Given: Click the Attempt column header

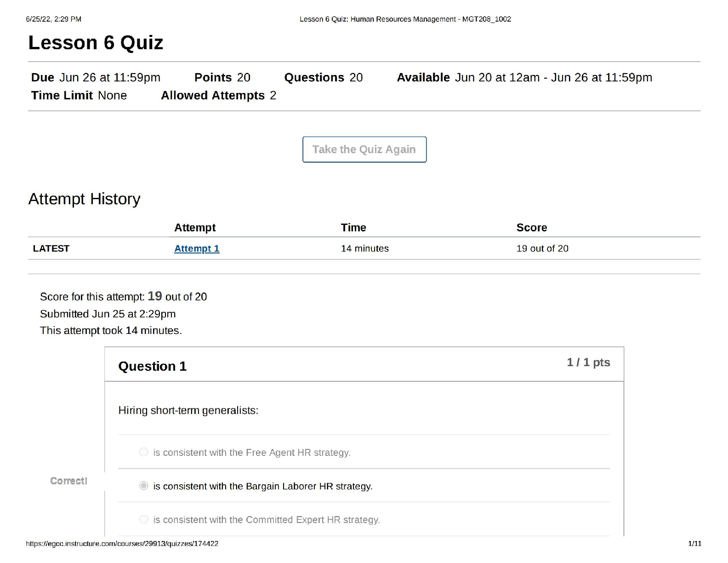Looking at the screenshot, I should click(x=195, y=228).
